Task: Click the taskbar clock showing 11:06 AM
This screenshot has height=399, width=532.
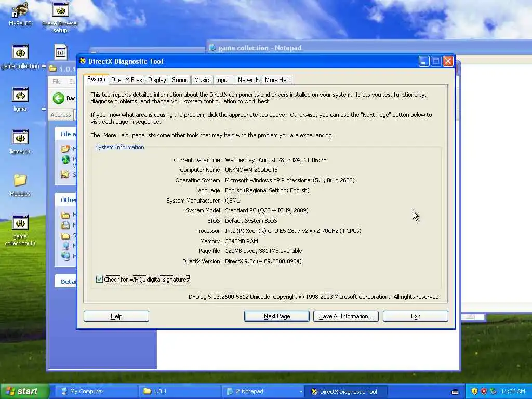Action: tap(513, 391)
